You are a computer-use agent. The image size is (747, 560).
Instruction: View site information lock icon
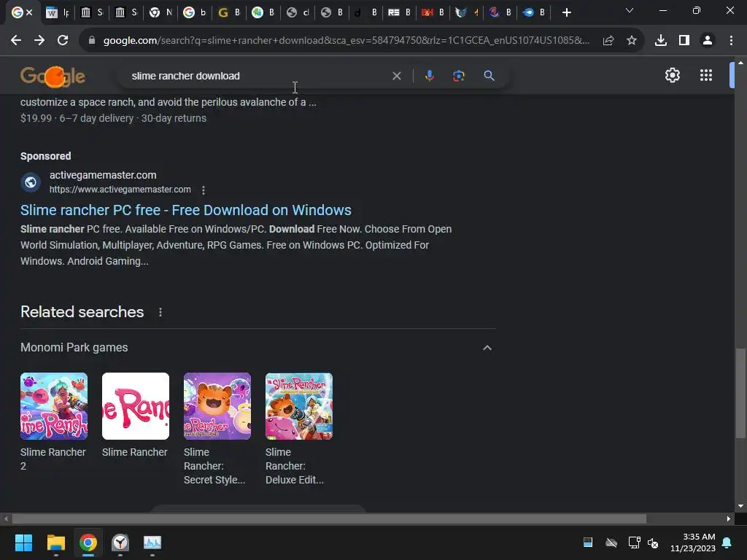[x=92, y=41]
